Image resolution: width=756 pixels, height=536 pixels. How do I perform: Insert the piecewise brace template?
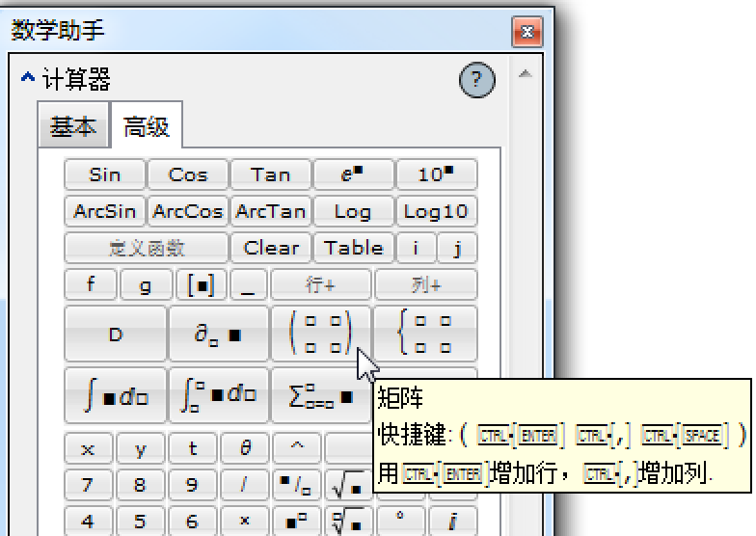click(x=426, y=334)
